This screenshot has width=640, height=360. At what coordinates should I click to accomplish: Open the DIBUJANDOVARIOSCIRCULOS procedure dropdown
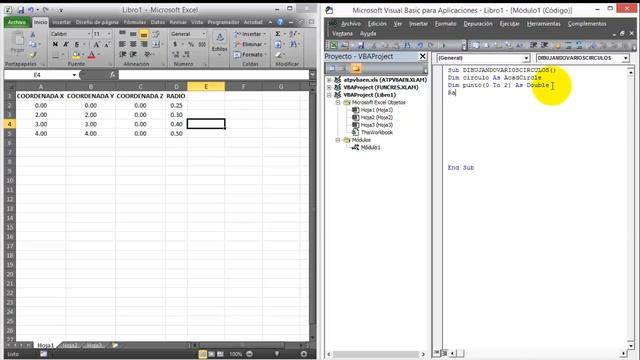[625, 58]
